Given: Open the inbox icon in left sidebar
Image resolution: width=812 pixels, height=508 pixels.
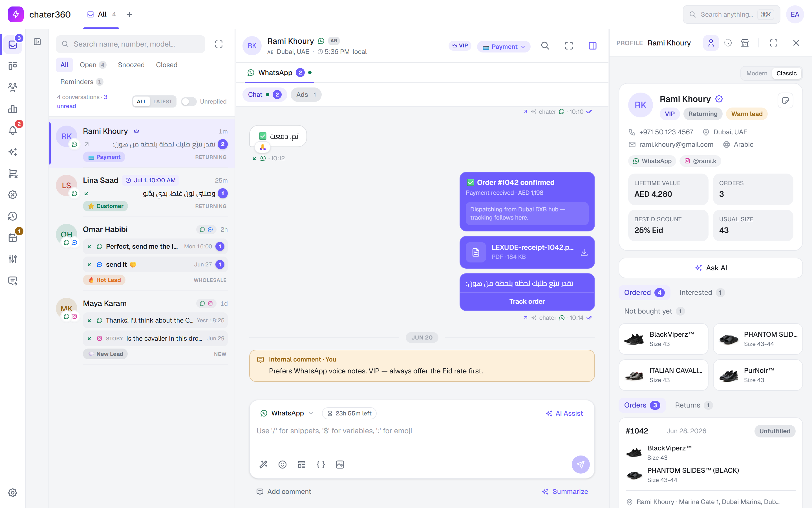Looking at the screenshot, I should click(x=13, y=44).
